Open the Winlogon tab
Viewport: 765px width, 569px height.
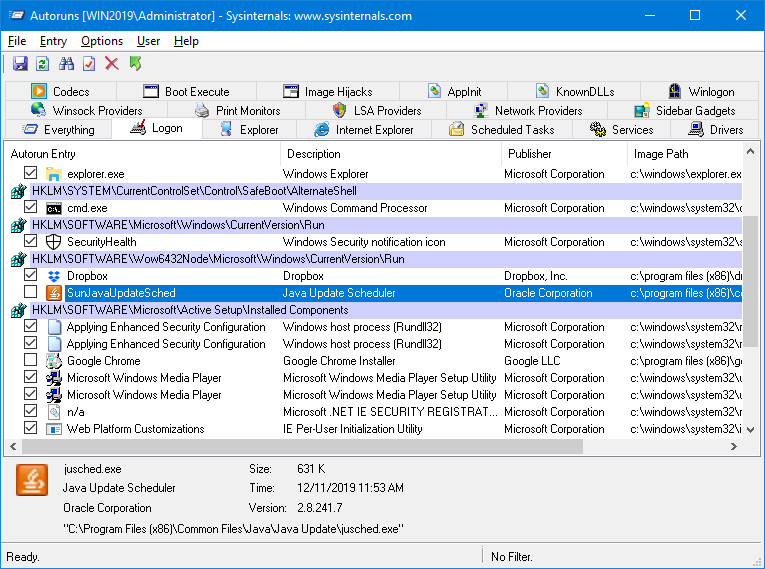701,92
